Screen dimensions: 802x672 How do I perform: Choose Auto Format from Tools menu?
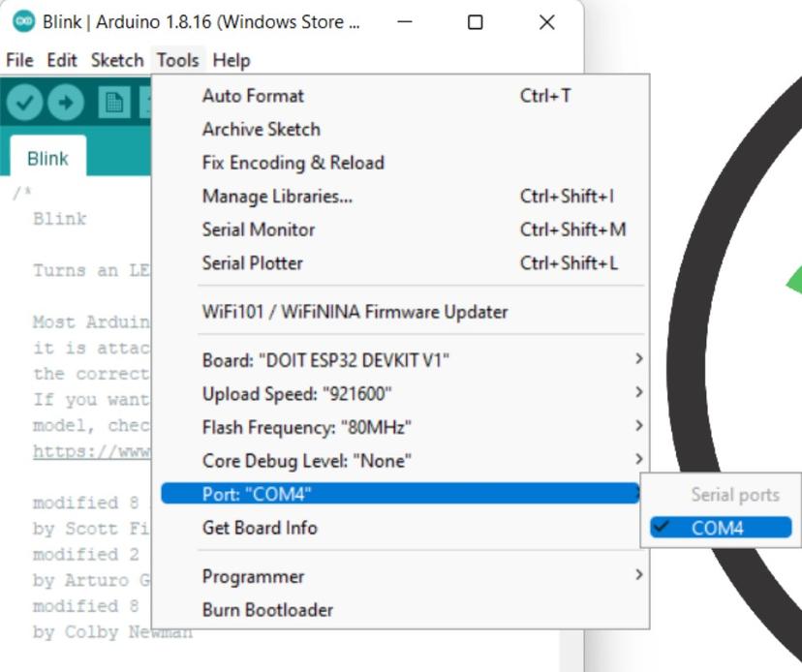coord(253,96)
